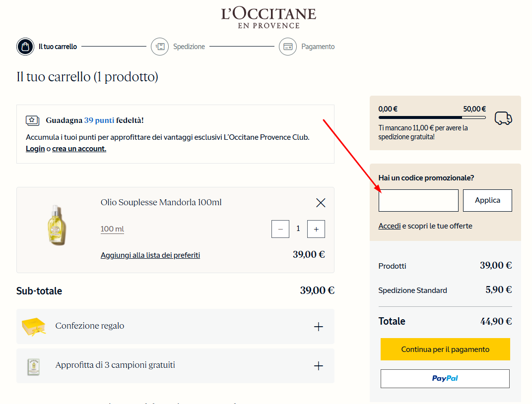Click the PayPal logo button
The height and width of the screenshot is (404, 532).
point(445,378)
